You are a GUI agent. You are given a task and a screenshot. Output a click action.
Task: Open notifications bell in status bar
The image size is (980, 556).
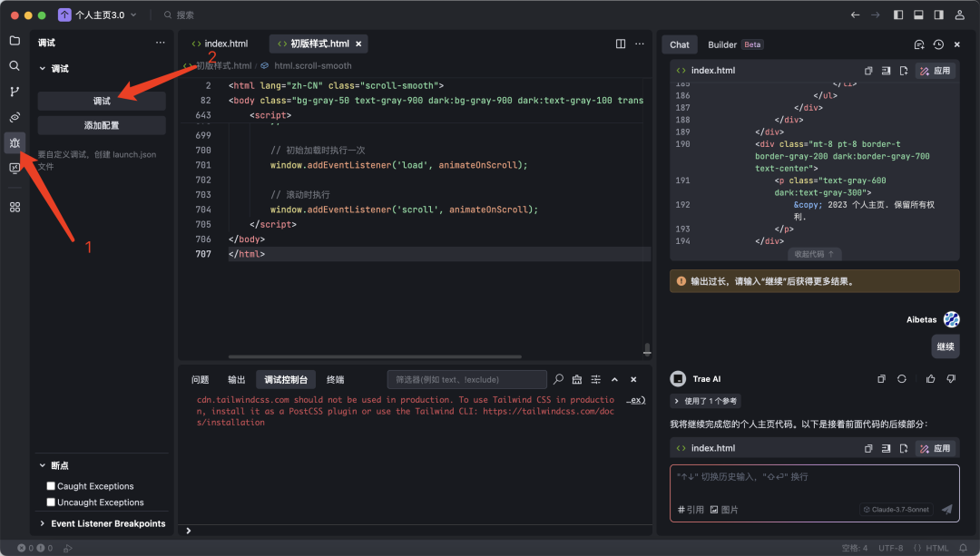tap(963, 548)
